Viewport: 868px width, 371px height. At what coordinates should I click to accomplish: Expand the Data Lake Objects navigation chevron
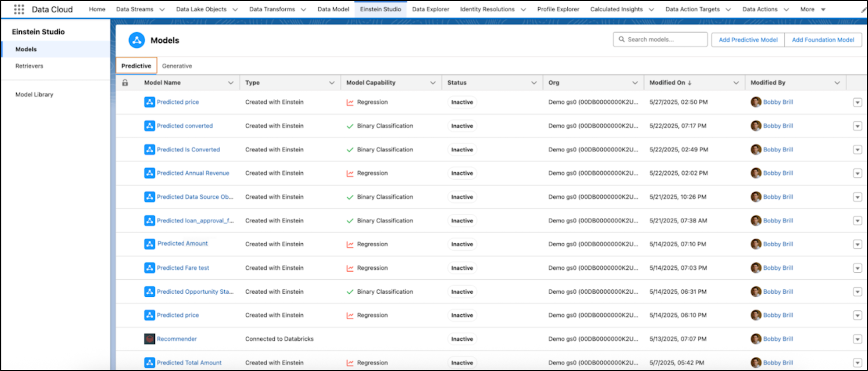(x=235, y=9)
